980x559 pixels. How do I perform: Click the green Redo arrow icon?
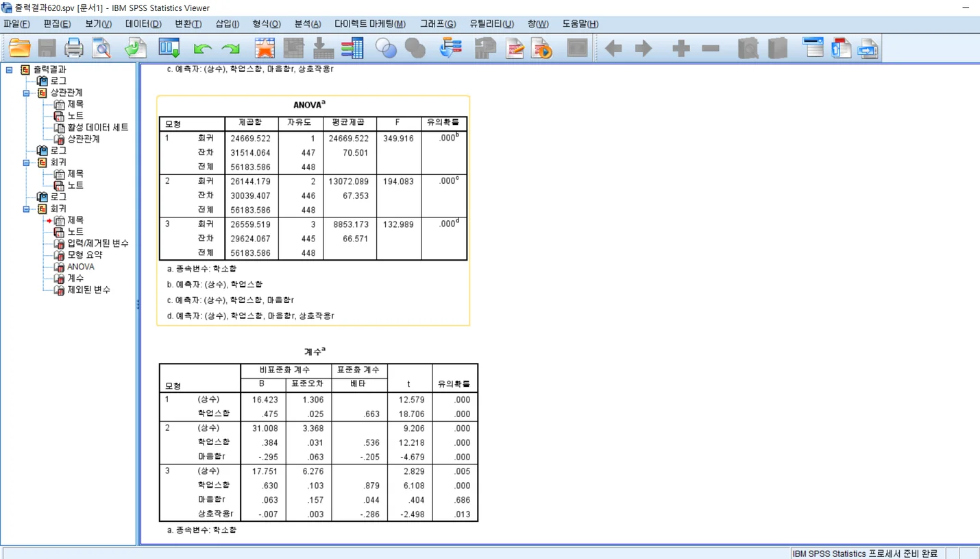click(x=231, y=49)
